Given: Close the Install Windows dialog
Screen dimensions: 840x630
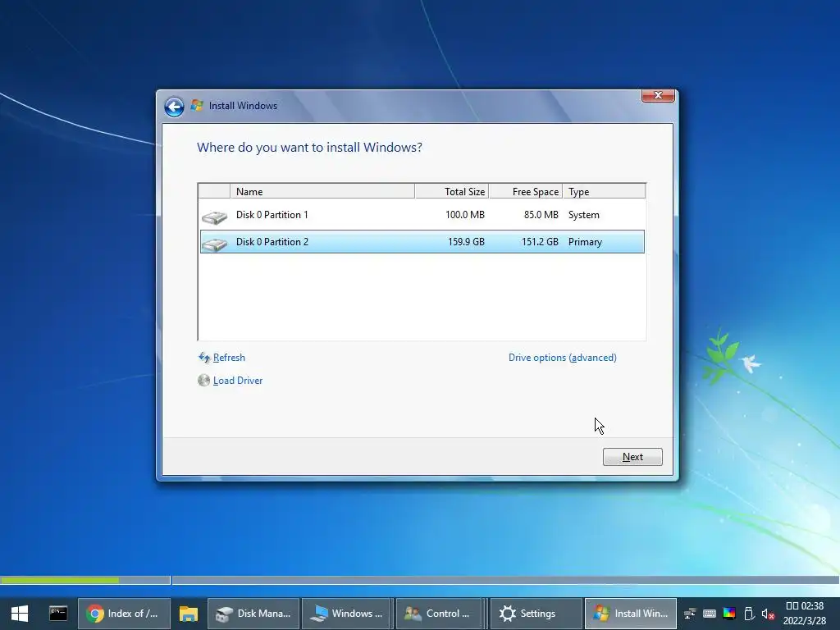Looking at the screenshot, I should click(x=658, y=95).
